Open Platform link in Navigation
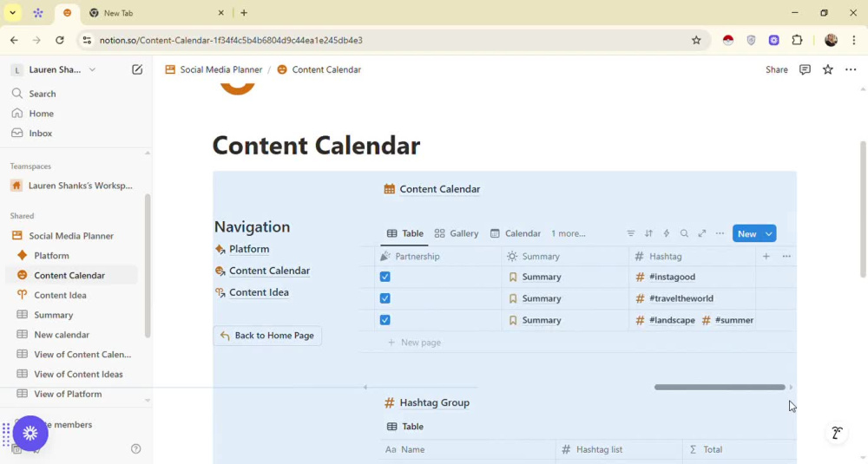The image size is (868, 464). click(x=248, y=249)
